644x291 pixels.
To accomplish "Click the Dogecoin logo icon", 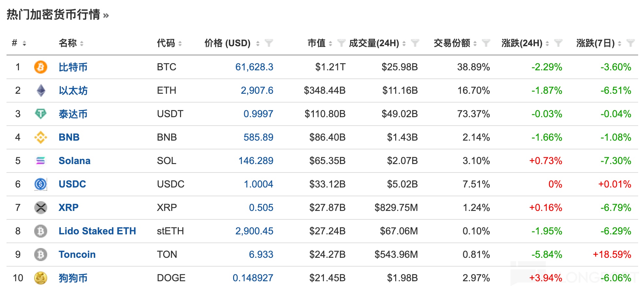I will pyautogui.click(x=41, y=278).
